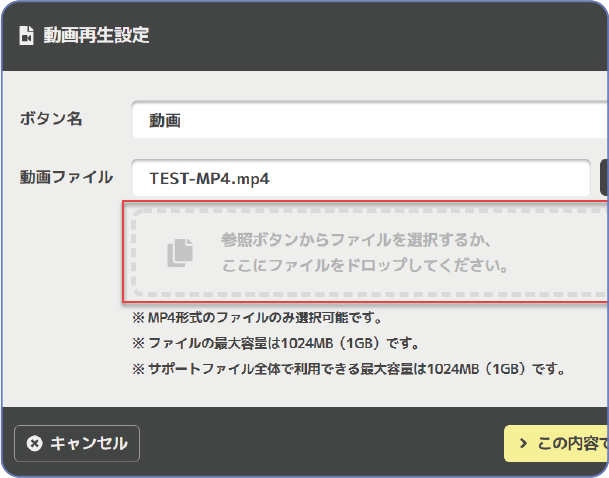Click the documents icon in the drop zone
This screenshot has height=478, width=609.
[179, 254]
